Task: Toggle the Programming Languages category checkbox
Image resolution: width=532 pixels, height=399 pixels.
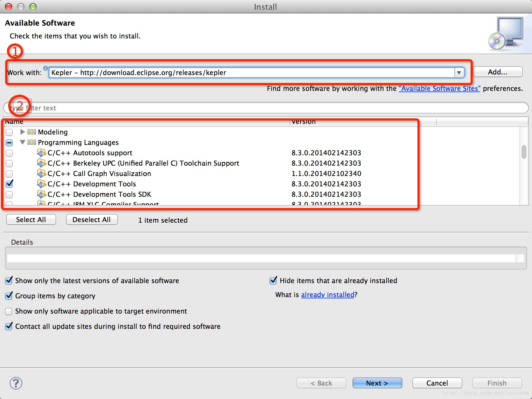Action: (x=9, y=142)
